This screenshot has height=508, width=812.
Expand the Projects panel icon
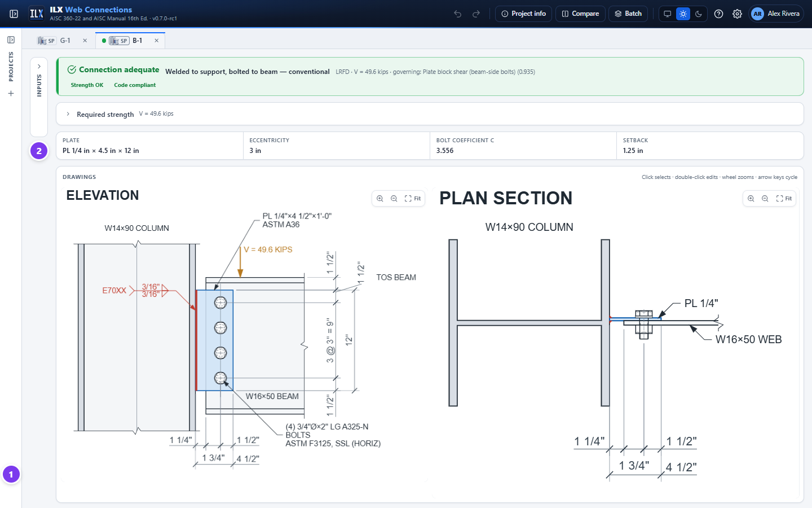[x=11, y=40]
